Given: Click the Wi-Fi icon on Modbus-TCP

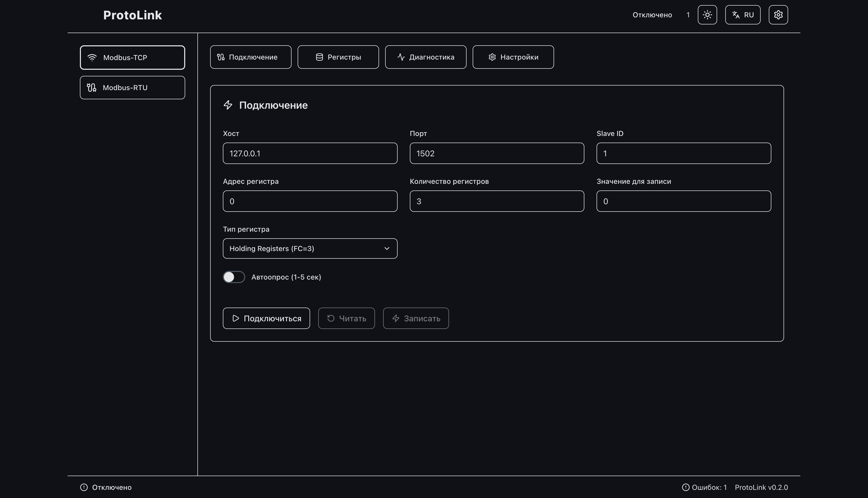Looking at the screenshot, I should [x=92, y=58].
